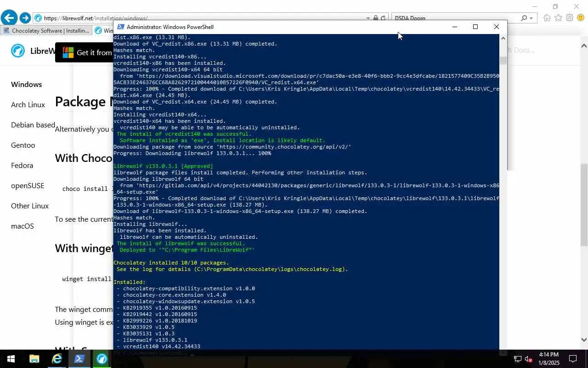Expand the IE search provider dropdown

[531, 18]
